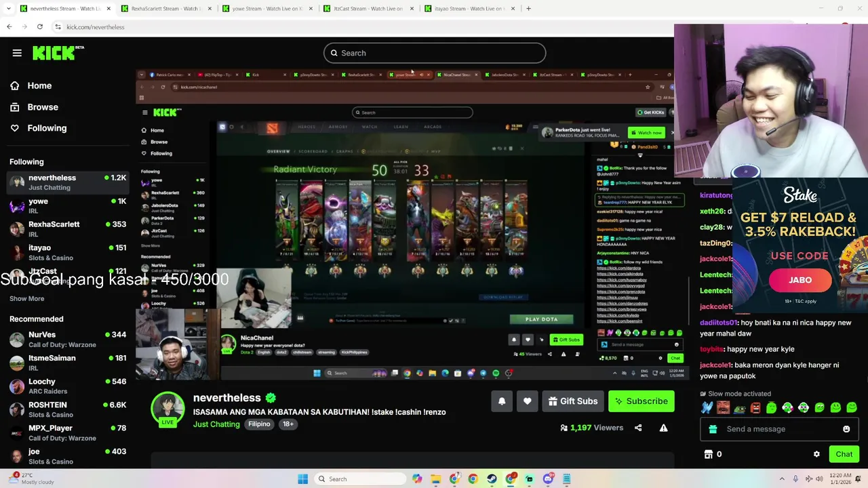Open the Windows Start menu

coord(303,479)
